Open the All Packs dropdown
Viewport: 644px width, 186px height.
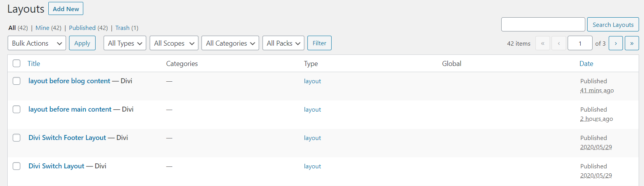(x=283, y=43)
